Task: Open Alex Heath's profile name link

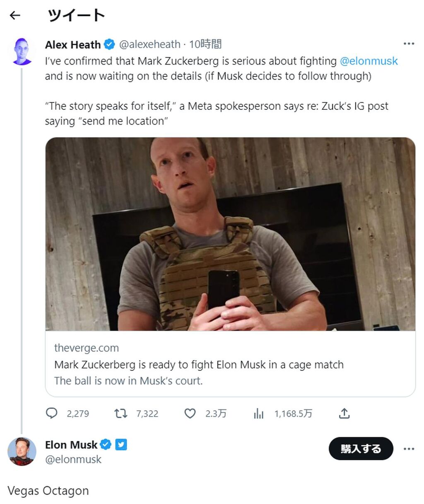Action: 73,44
